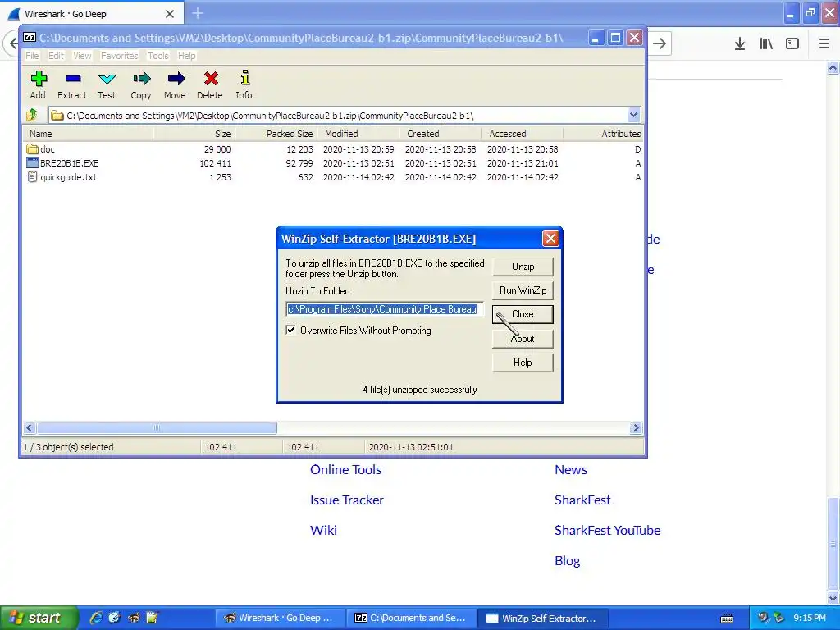Open the keyboard icon in taskbar

tap(727, 619)
